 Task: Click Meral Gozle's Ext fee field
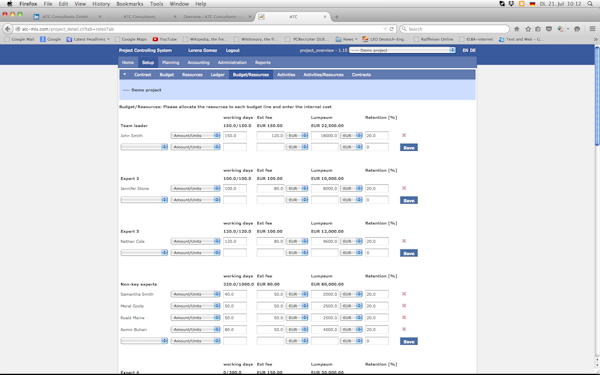(x=271, y=306)
